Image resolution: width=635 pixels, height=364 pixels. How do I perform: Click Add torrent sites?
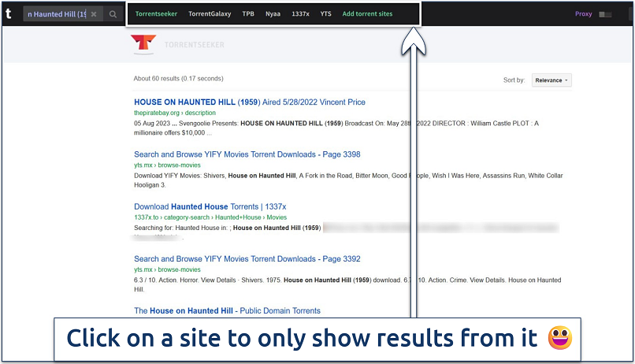[x=367, y=14]
